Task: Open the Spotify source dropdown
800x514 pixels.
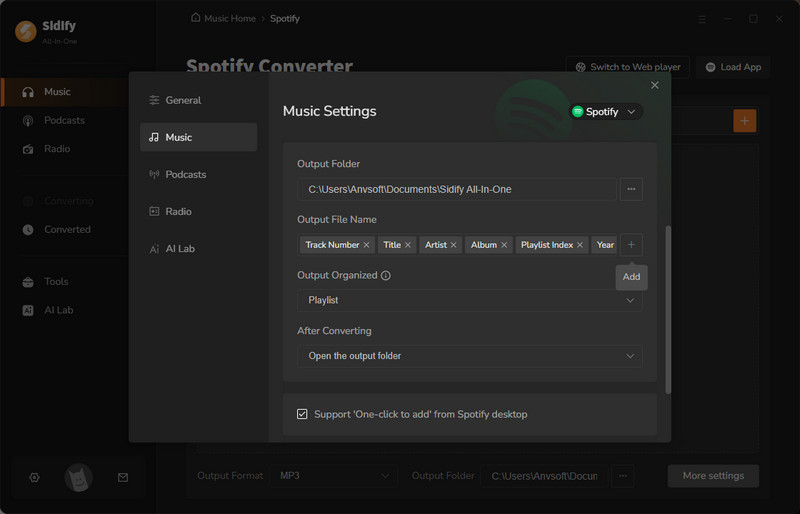Action: pyautogui.click(x=605, y=111)
